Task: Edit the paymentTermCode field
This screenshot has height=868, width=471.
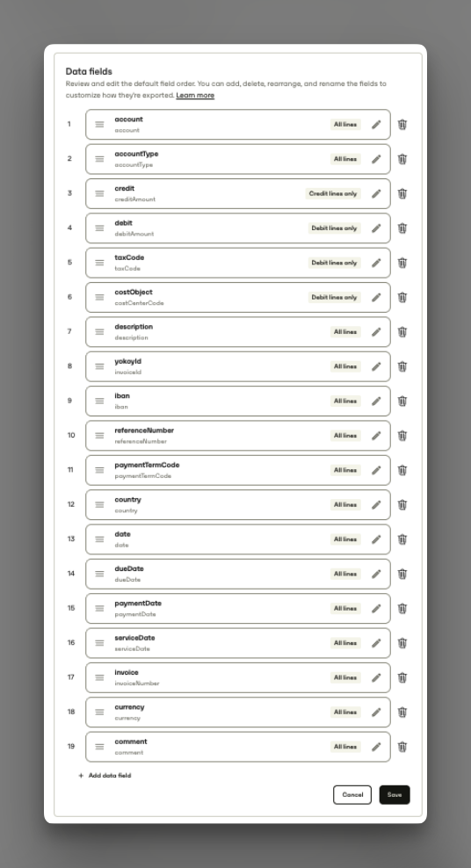Action: point(376,470)
